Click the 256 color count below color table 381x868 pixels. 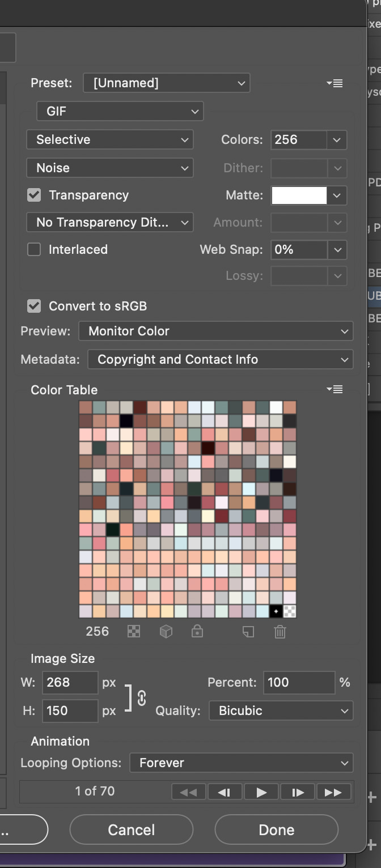(97, 631)
